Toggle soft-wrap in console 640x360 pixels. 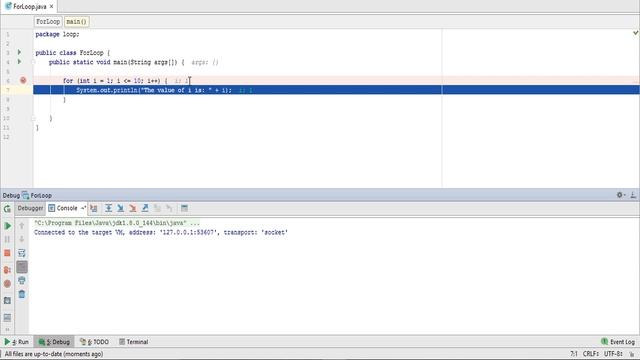[22, 253]
